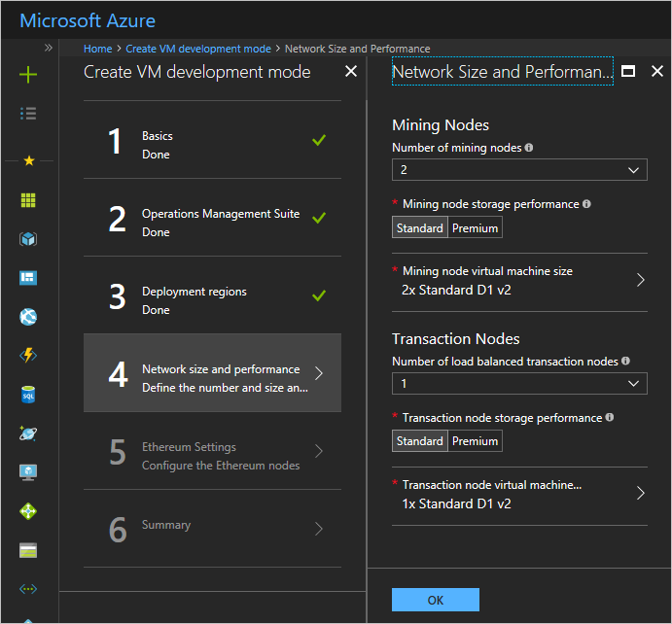Select Standard for transaction node storage performance
The width and height of the screenshot is (672, 624).
click(x=420, y=441)
